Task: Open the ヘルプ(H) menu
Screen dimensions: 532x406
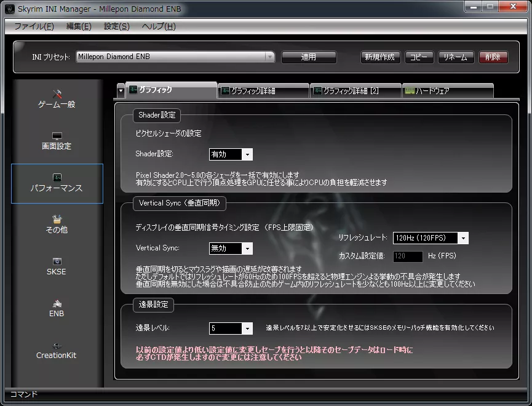Action: (x=159, y=26)
